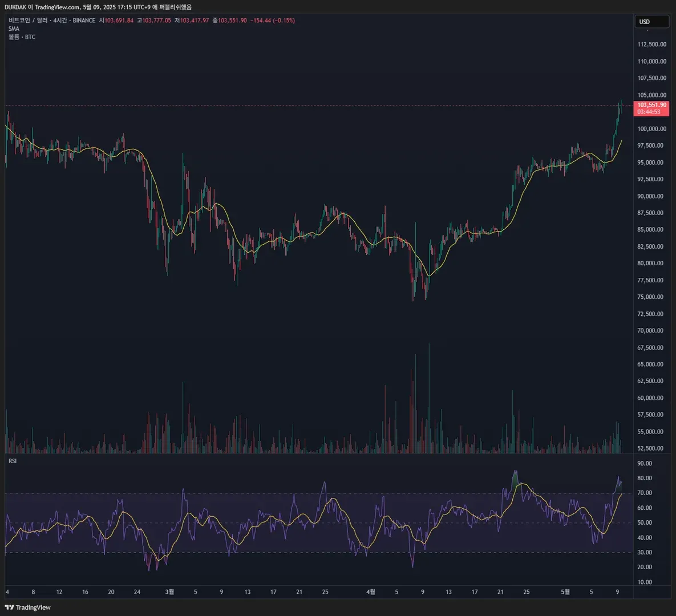The image size is (676, 616).
Task: Click the TradingView logo at bottom left
Action: [28, 607]
